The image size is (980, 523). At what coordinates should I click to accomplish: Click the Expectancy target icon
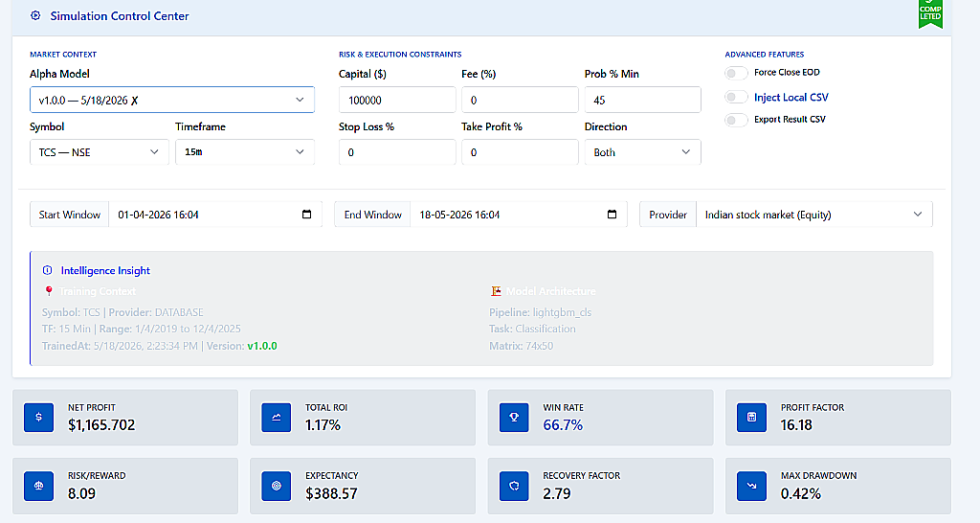tap(277, 486)
